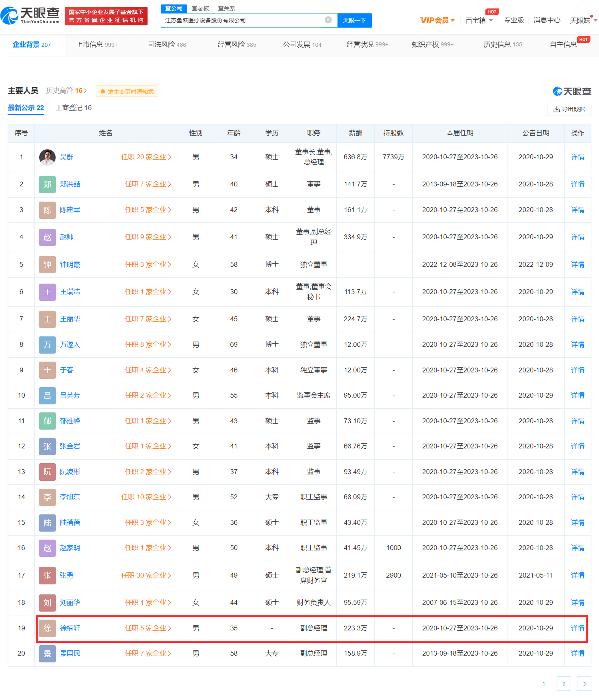Open the 赵 avatar for 赵家明
Viewport: 599px width, 700px height.
pyautogui.click(x=47, y=548)
